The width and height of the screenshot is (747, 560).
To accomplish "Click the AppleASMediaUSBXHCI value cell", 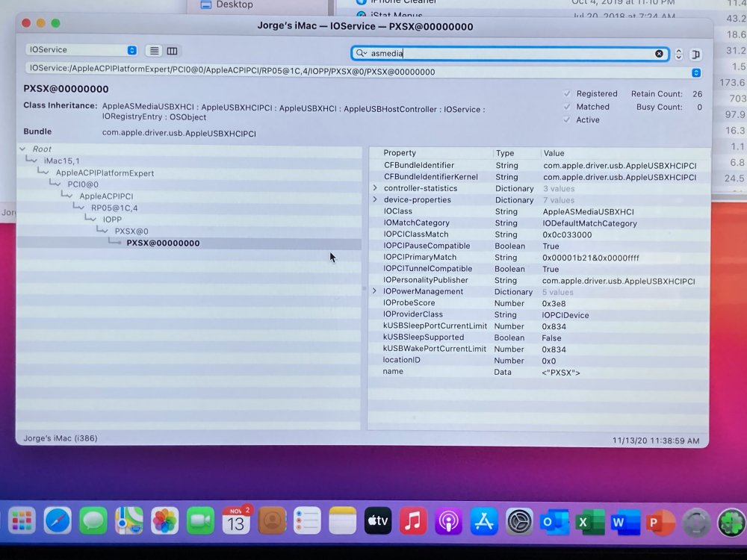I will click(589, 212).
